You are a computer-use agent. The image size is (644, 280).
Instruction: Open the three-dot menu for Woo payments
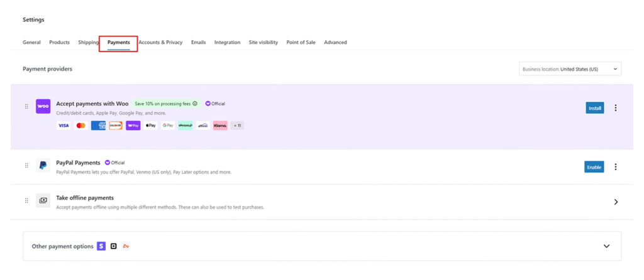[x=615, y=108]
